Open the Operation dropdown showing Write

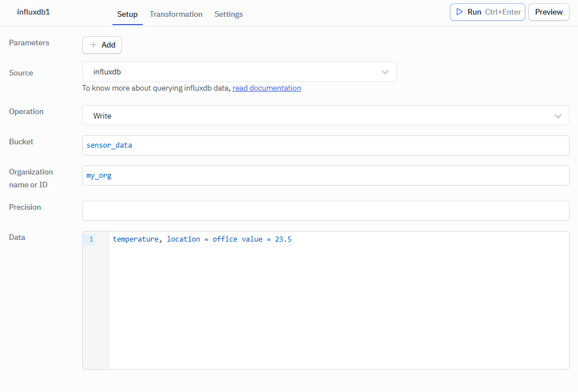(326, 116)
